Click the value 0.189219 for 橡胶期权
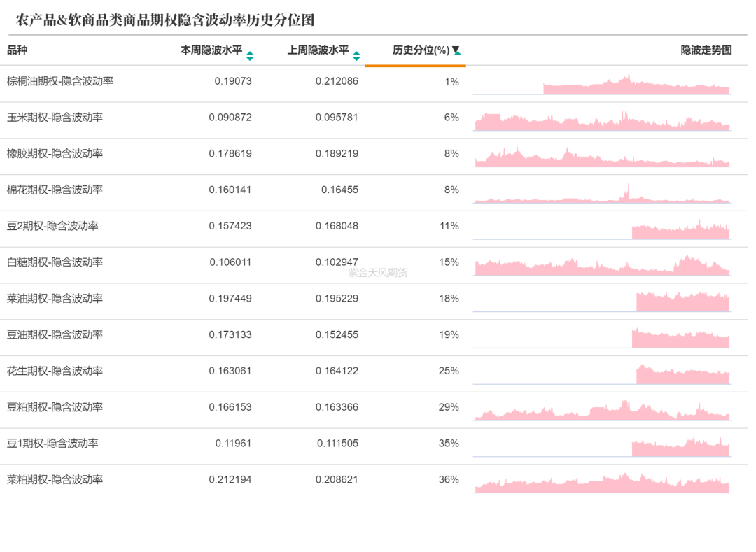The image size is (756, 552). coord(337,153)
